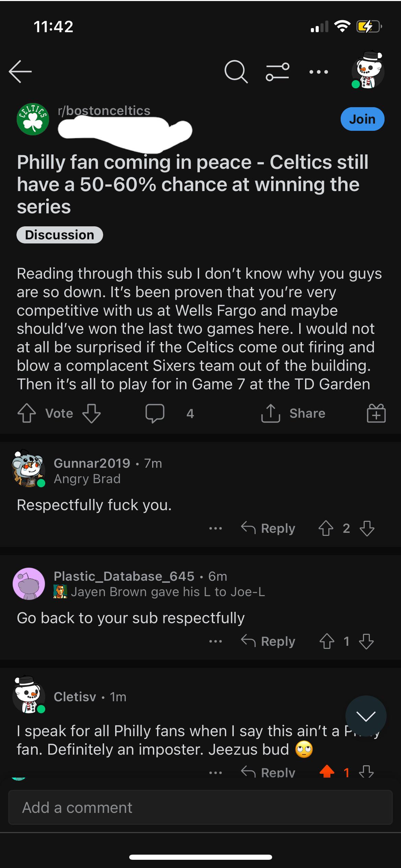
Task: Open the r/bostonceltics subreddit link
Action: (104, 111)
